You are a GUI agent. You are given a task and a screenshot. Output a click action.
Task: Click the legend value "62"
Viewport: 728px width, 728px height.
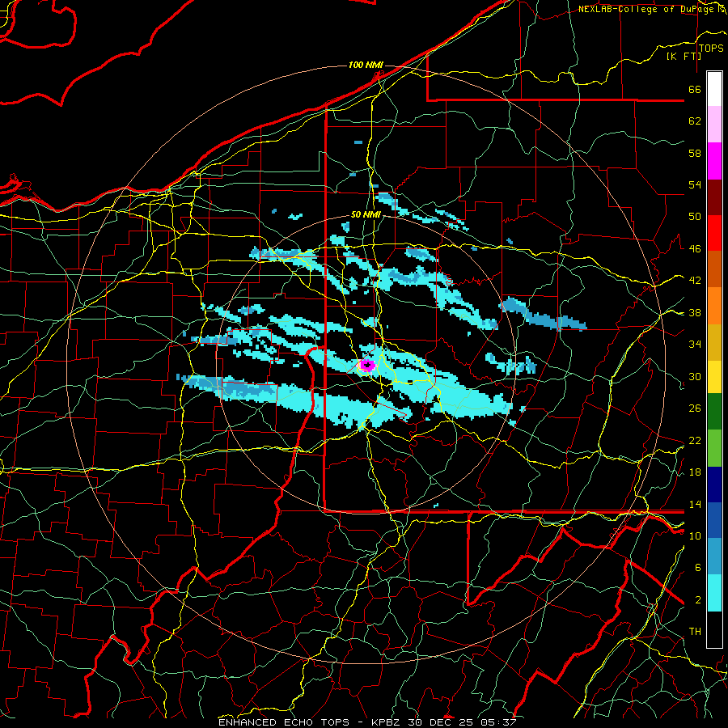click(695, 121)
